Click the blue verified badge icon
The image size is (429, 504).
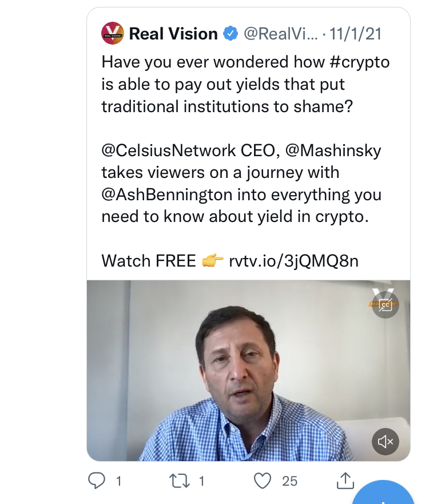click(231, 34)
